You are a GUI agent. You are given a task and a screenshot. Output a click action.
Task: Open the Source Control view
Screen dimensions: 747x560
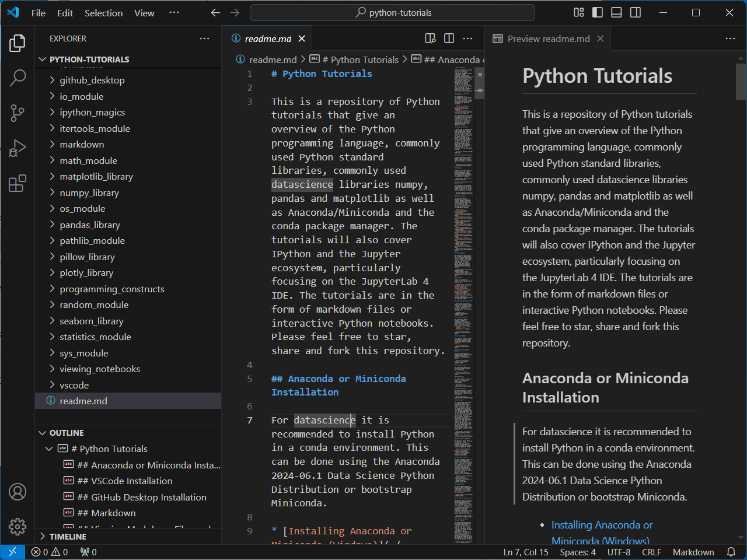18,113
